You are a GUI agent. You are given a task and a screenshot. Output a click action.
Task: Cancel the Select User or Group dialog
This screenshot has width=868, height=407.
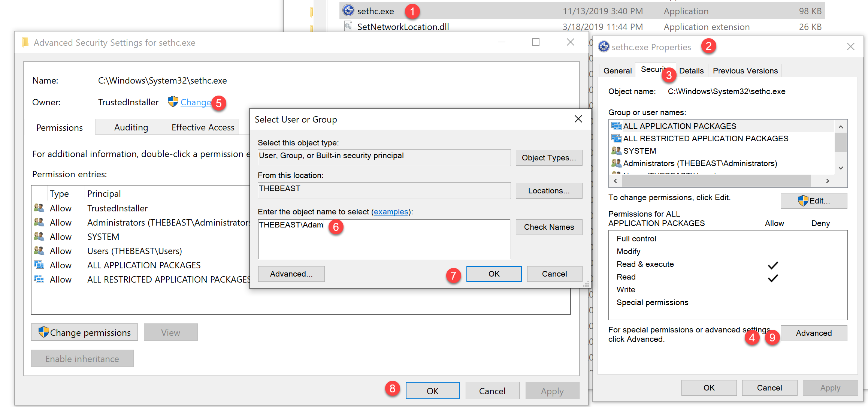click(554, 274)
